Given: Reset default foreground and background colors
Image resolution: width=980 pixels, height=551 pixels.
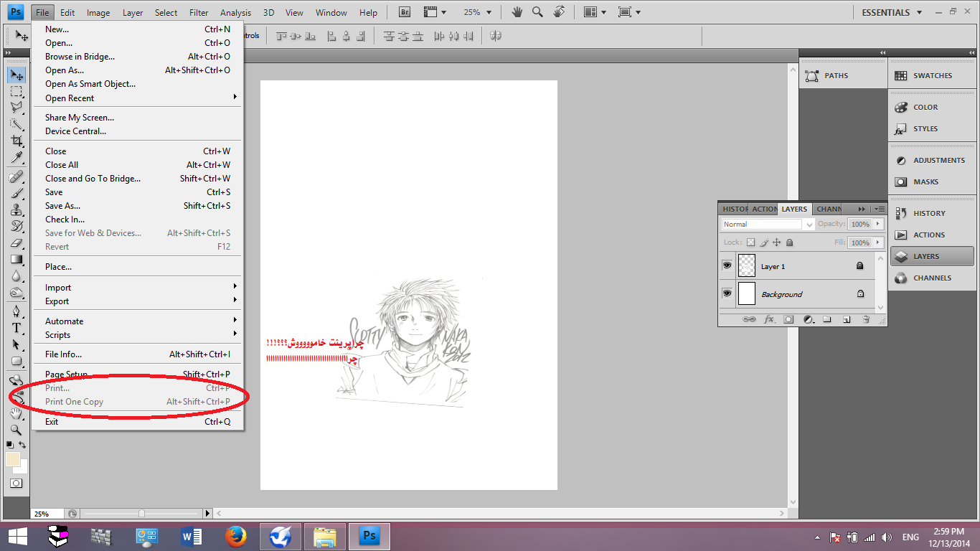Looking at the screenshot, I should pos(10,445).
